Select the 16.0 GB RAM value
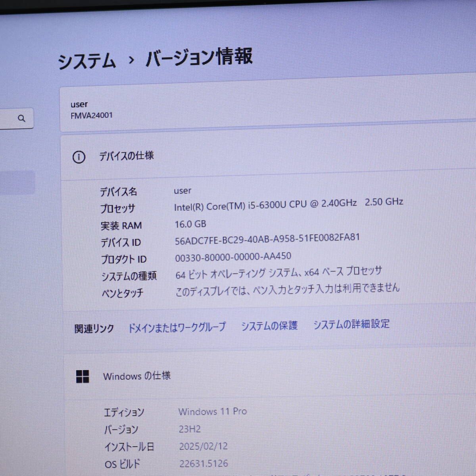 tap(190, 224)
